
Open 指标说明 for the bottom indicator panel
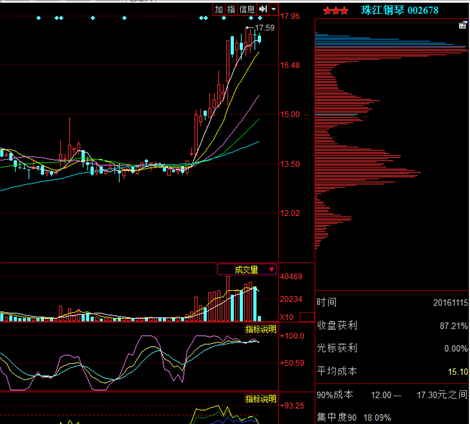pyautogui.click(x=261, y=398)
